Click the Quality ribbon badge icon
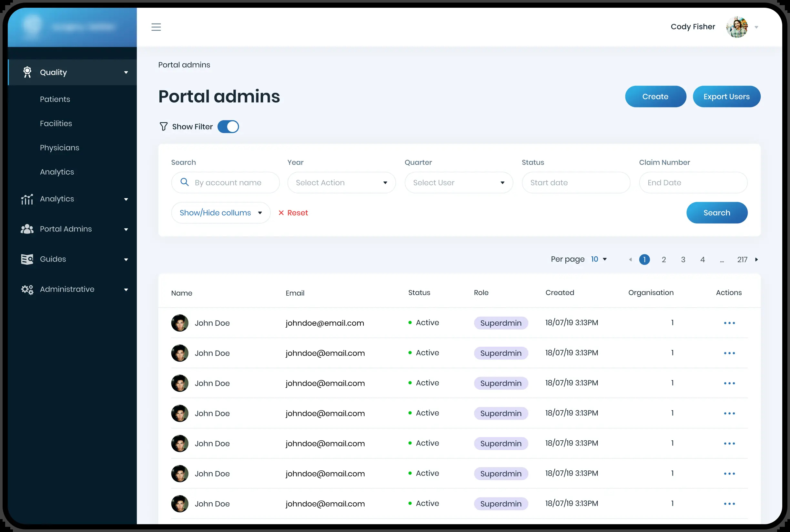This screenshot has width=790, height=532. pos(27,72)
